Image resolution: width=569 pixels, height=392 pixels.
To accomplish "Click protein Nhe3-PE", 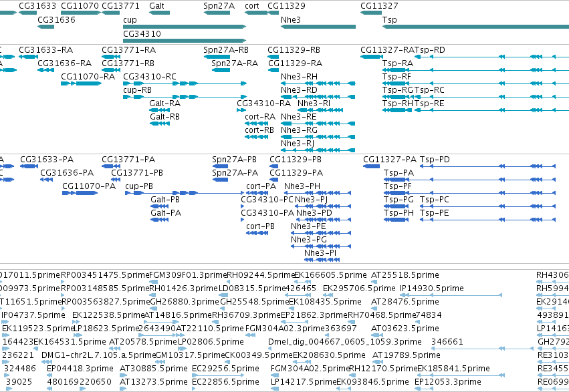I will [x=321, y=233].
